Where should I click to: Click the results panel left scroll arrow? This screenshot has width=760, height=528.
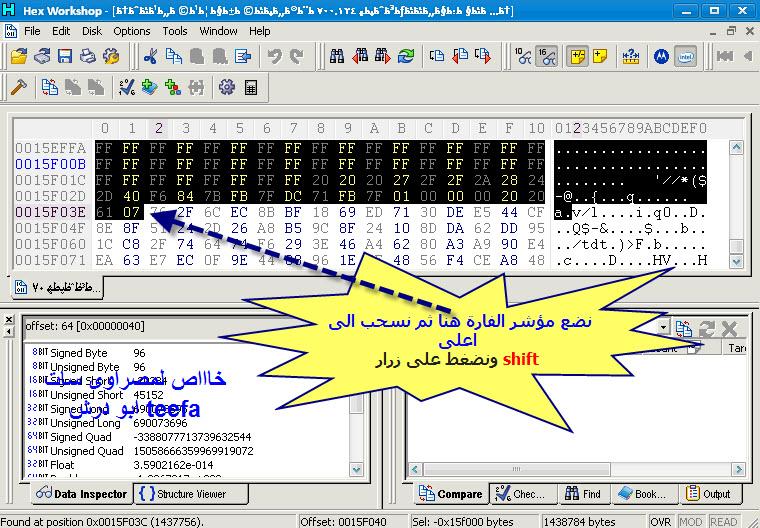tap(415, 469)
